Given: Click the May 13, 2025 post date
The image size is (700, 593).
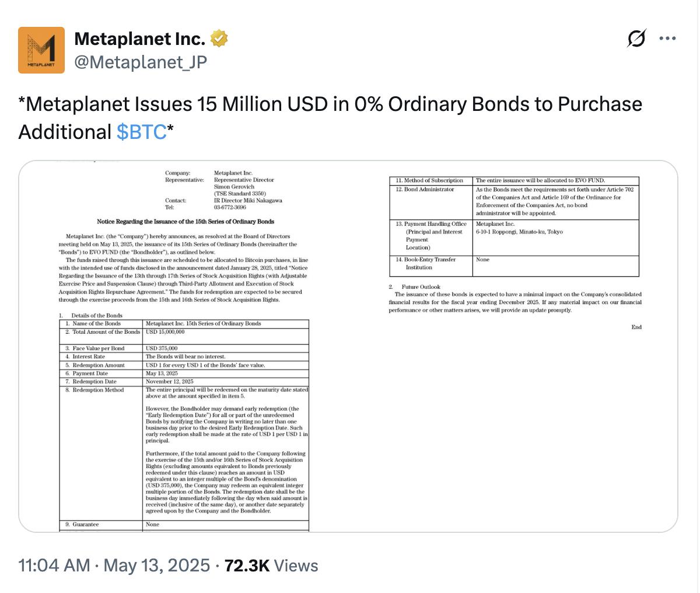Looking at the screenshot, I should (x=156, y=565).
